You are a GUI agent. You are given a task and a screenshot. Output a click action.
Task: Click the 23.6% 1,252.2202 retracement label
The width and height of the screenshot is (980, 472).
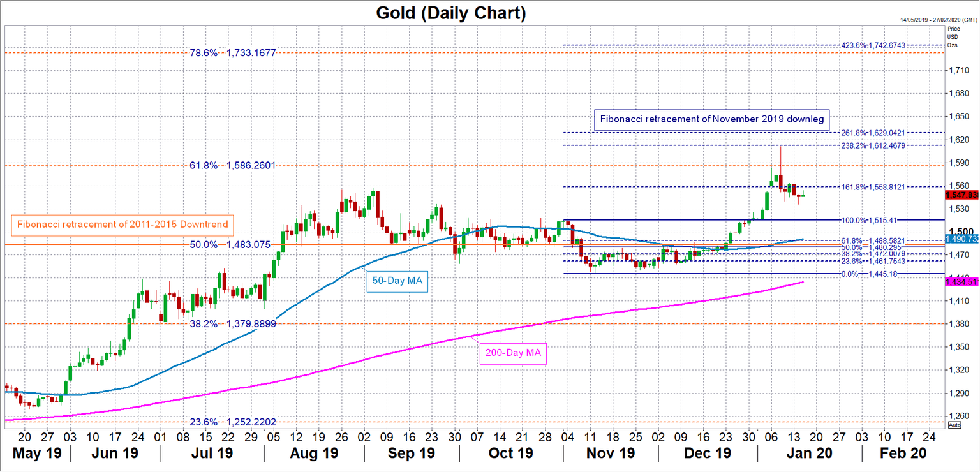[232, 422]
